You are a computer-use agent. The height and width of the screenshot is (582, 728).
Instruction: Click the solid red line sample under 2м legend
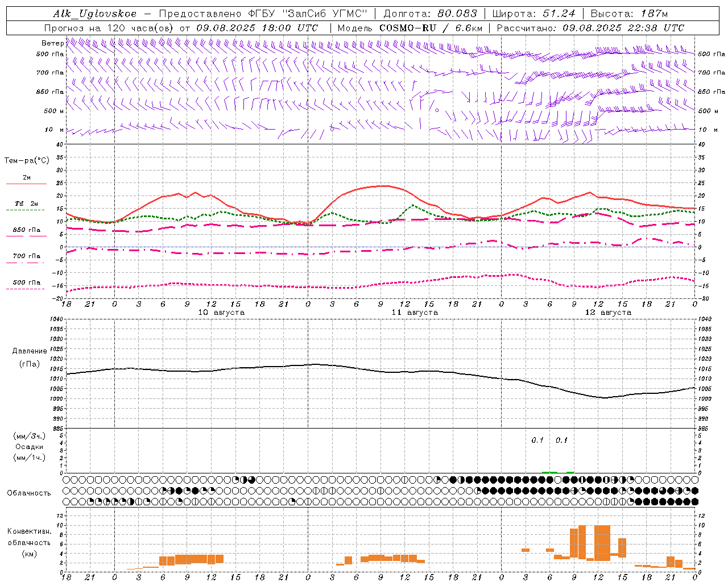(26, 184)
